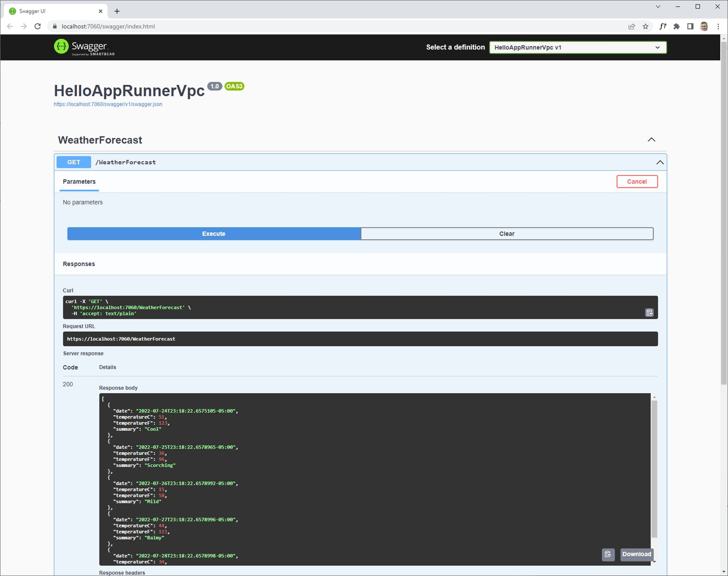728x576 pixels.
Task: Click the browser back navigation icon
Action: pyautogui.click(x=10, y=26)
